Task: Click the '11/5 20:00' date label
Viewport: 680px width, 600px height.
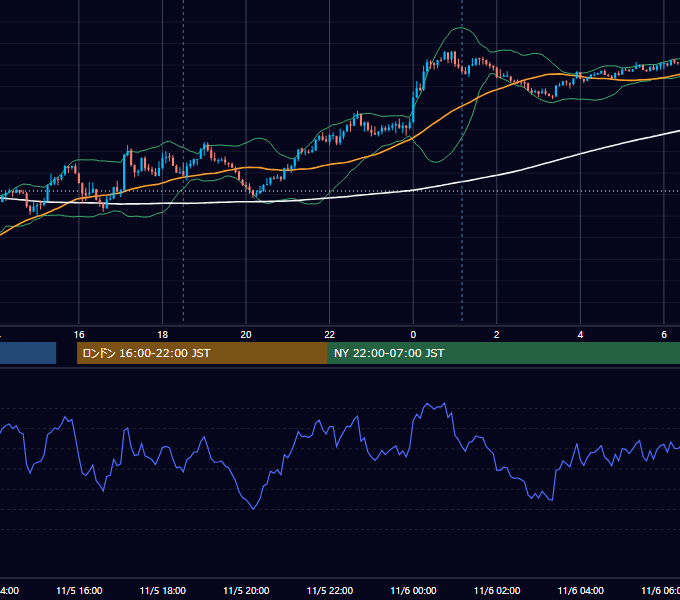Action: click(x=246, y=591)
